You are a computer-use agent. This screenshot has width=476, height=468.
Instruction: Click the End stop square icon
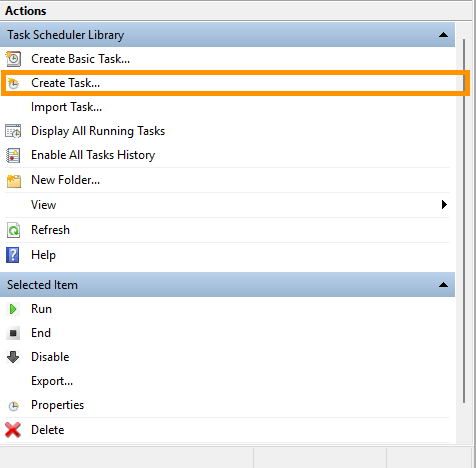click(13, 333)
